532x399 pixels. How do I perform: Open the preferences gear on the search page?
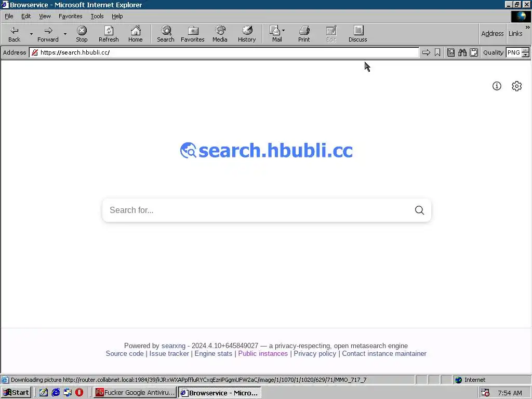click(x=516, y=86)
